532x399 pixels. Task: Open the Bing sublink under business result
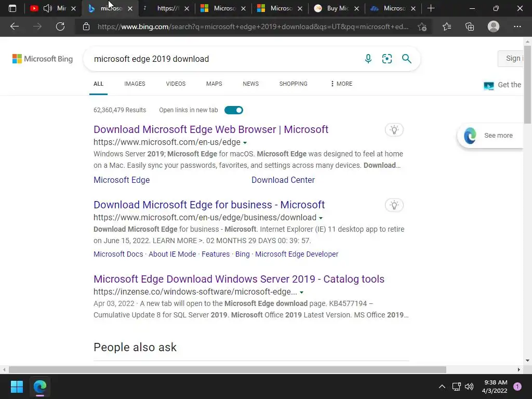tap(242, 254)
